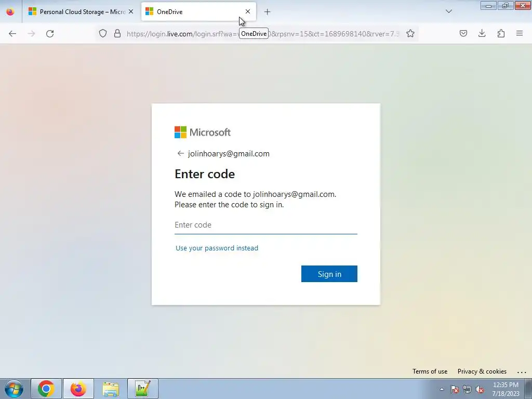Open the Windows Start button
This screenshot has height=399, width=532.
(14, 389)
